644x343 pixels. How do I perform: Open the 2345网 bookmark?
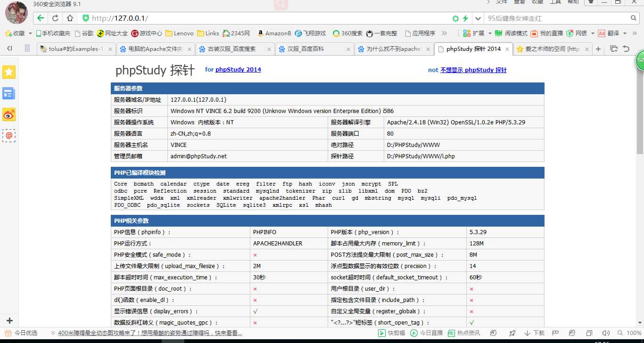236,33
